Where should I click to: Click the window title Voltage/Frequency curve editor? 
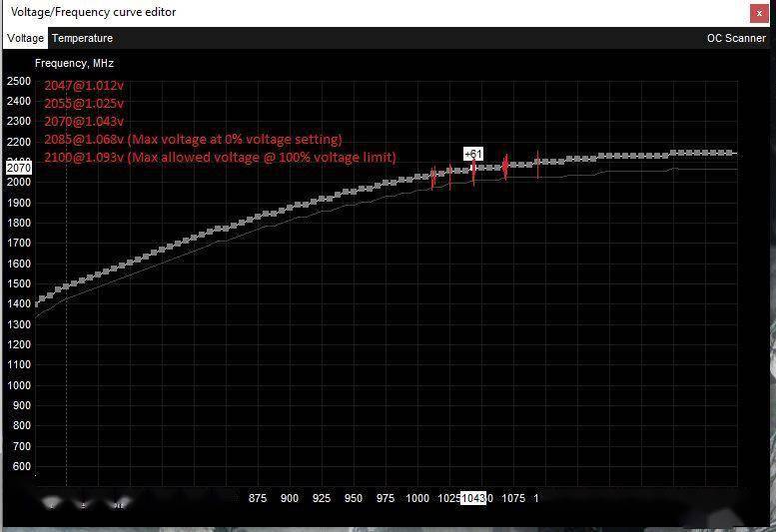(x=93, y=12)
